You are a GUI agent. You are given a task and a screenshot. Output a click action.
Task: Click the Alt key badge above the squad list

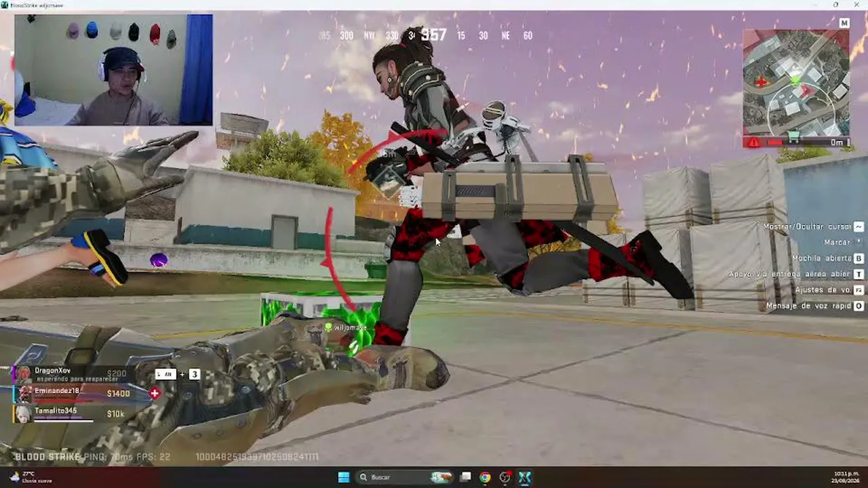coord(165,374)
